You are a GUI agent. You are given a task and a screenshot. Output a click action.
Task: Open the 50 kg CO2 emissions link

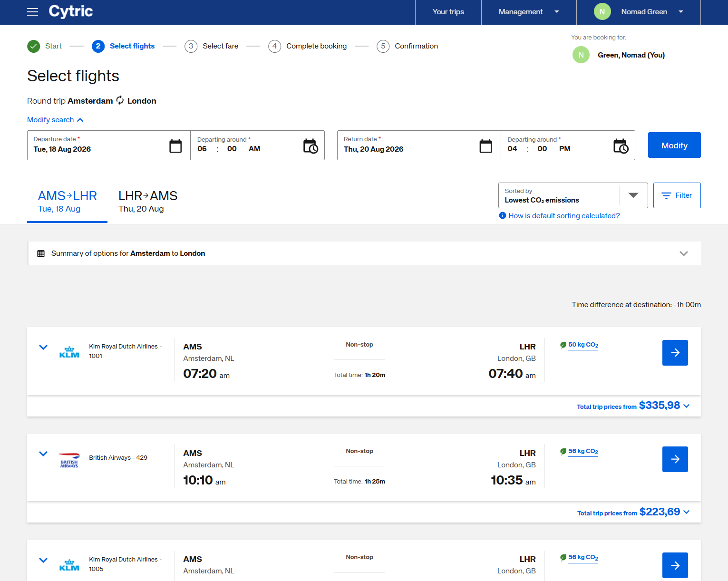click(583, 345)
